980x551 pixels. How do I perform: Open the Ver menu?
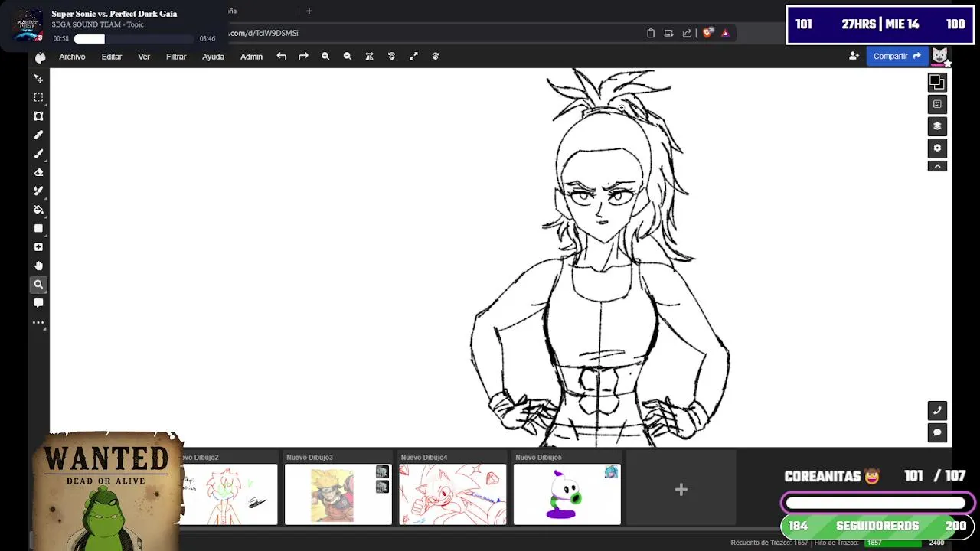(x=144, y=57)
